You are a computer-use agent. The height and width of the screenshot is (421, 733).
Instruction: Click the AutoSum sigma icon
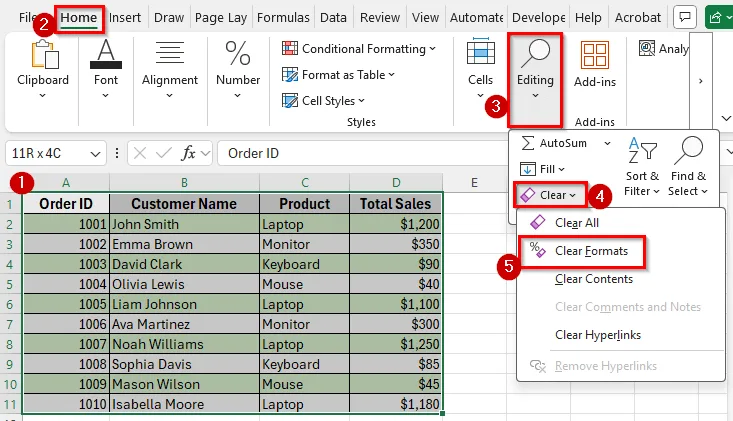pos(528,143)
